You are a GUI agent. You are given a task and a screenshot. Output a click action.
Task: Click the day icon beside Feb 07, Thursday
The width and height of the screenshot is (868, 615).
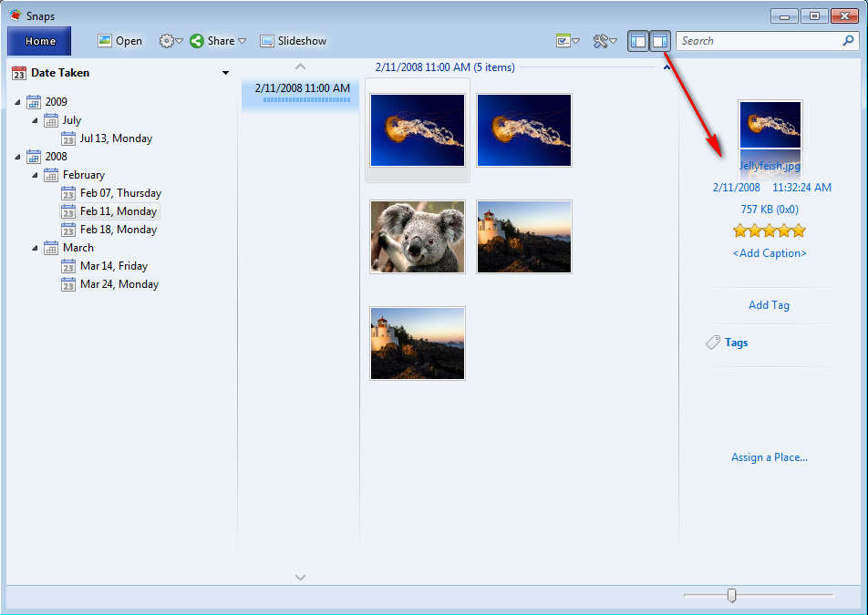[x=68, y=193]
